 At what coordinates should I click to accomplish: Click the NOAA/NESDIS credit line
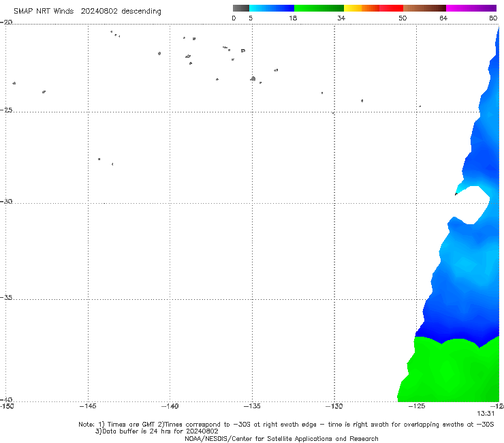[281, 439]
